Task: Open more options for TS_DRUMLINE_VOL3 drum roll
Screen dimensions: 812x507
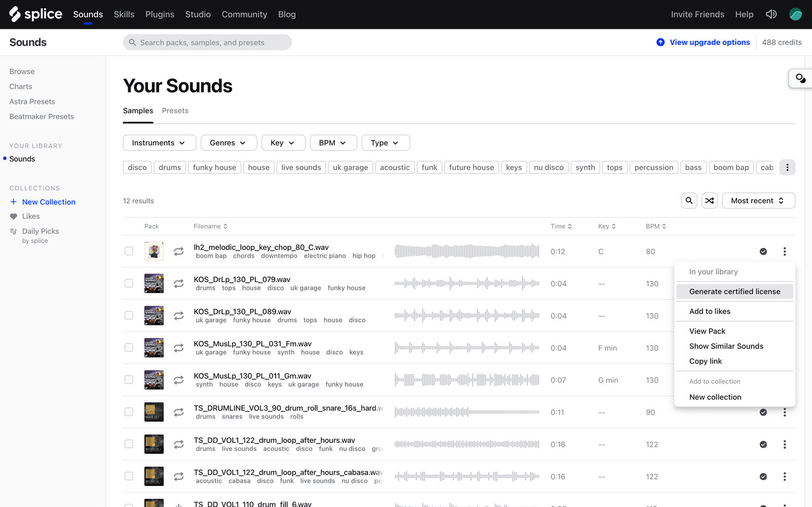Action: coord(785,412)
